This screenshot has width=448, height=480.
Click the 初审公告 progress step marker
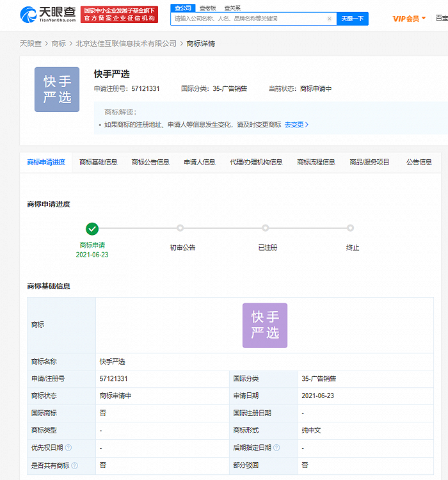coord(180,228)
